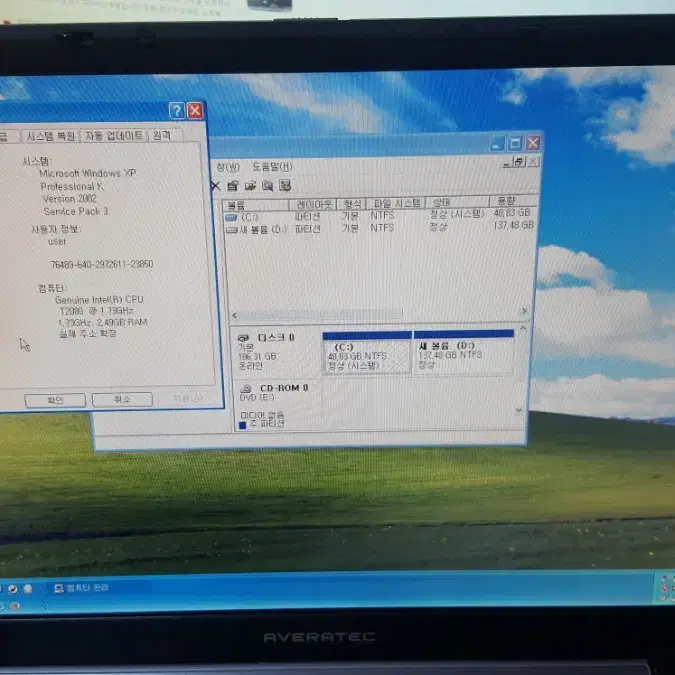Click the properties icon next to delete X

(x=233, y=186)
